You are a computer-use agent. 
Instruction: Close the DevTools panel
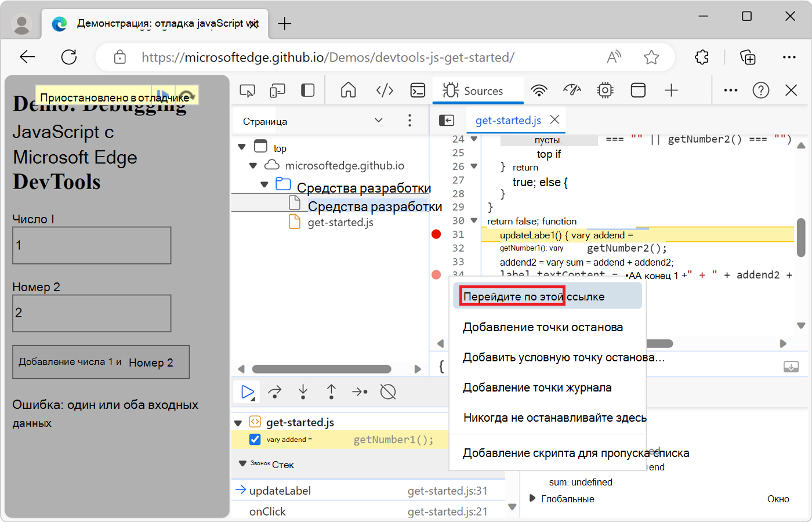point(791,90)
